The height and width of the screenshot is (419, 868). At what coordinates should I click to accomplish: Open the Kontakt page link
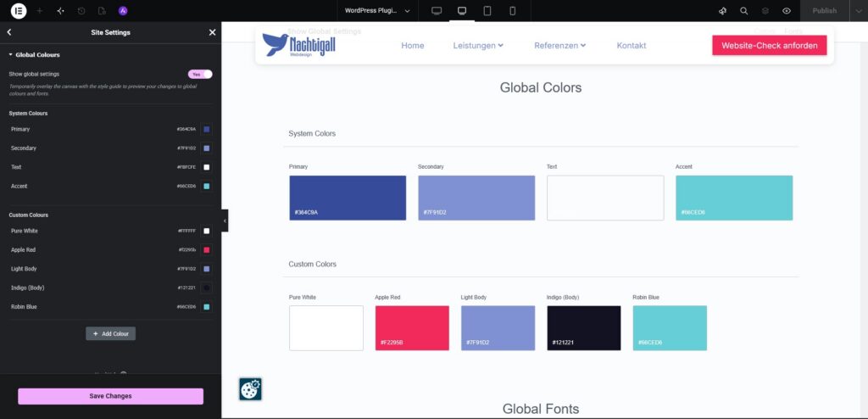631,46
